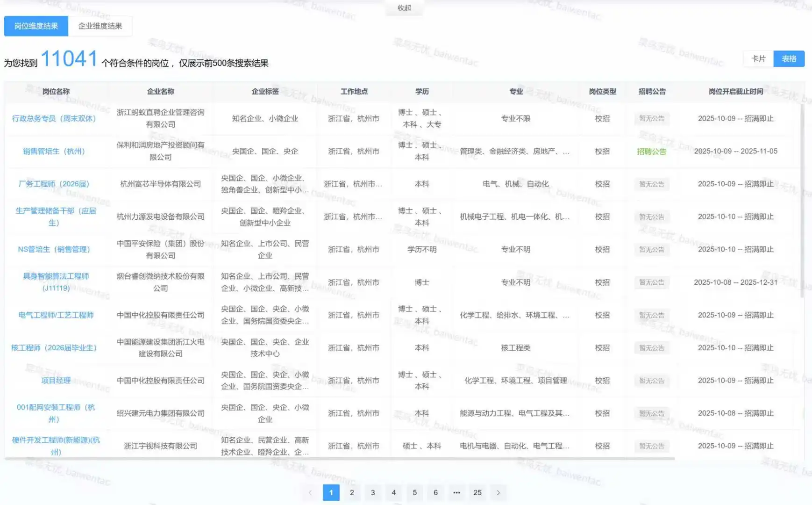
Task: Click the previous page arrow icon
Action: coord(310,492)
